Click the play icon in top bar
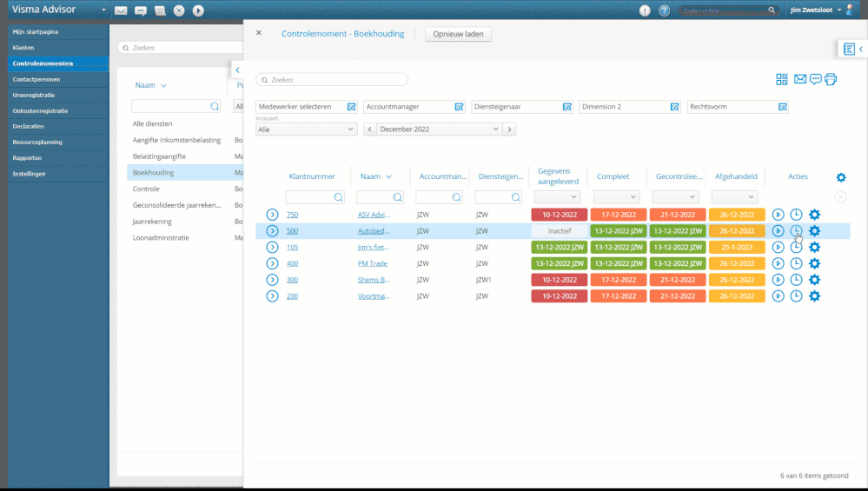The image size is (868, 491). (x=198, y=10)
